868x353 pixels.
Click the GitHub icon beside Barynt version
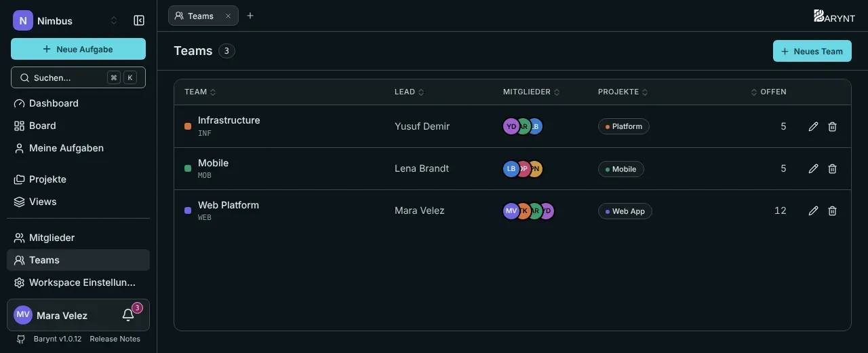coord(21,339)
